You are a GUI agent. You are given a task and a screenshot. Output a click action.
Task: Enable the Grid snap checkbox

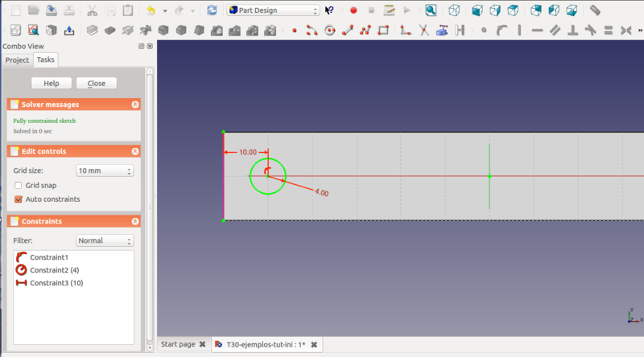pos(19,185)
